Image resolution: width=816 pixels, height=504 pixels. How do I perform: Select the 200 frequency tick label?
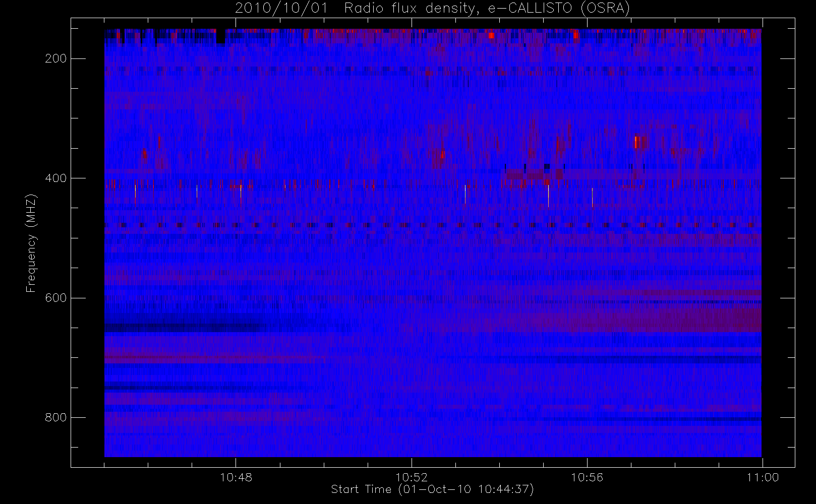tap(55, 59)
